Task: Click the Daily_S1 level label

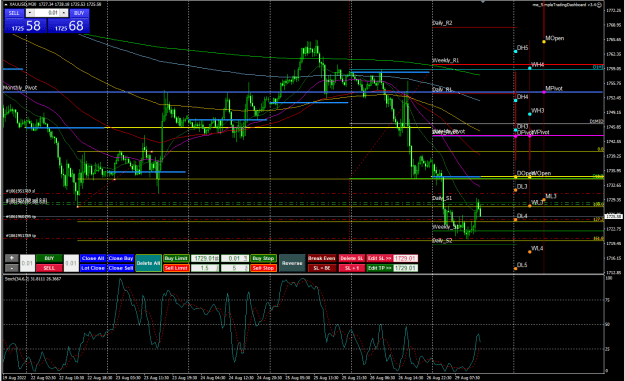Action: coord(442,198)
